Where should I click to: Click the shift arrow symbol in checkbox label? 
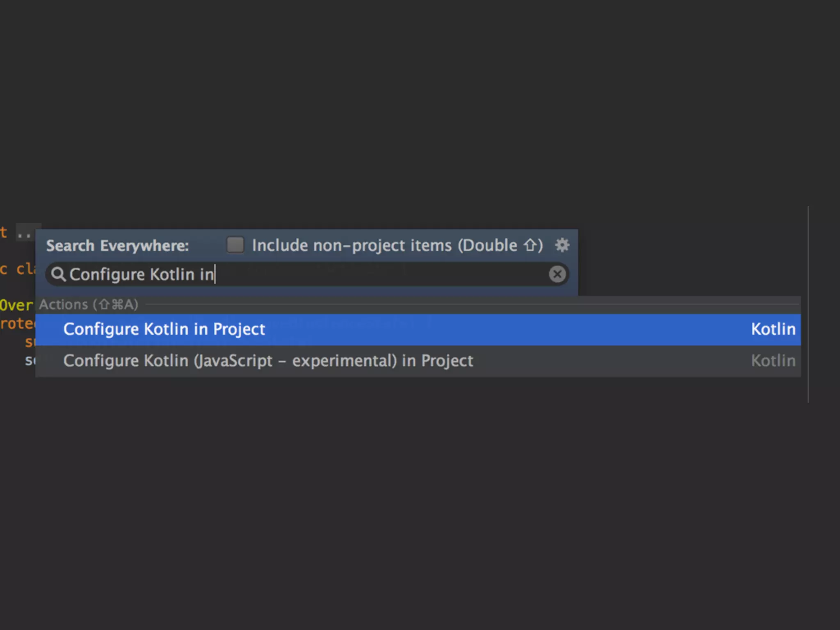point(530,245)
